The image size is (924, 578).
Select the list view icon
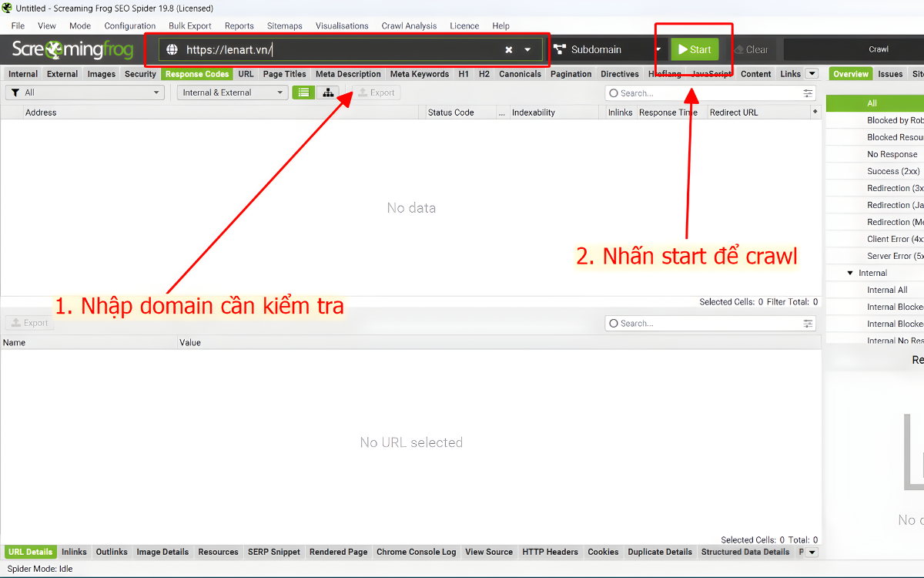pyautogui.click(x=303, y=92)
